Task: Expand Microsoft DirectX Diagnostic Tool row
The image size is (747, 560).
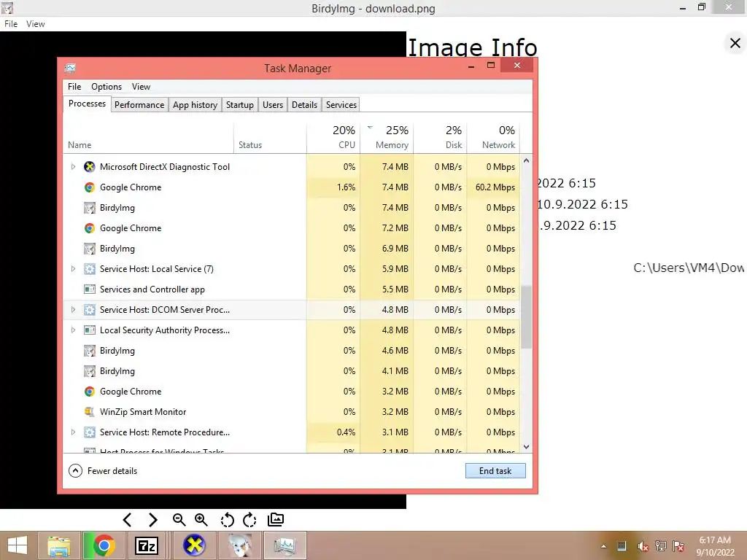Action: (73, 167)
